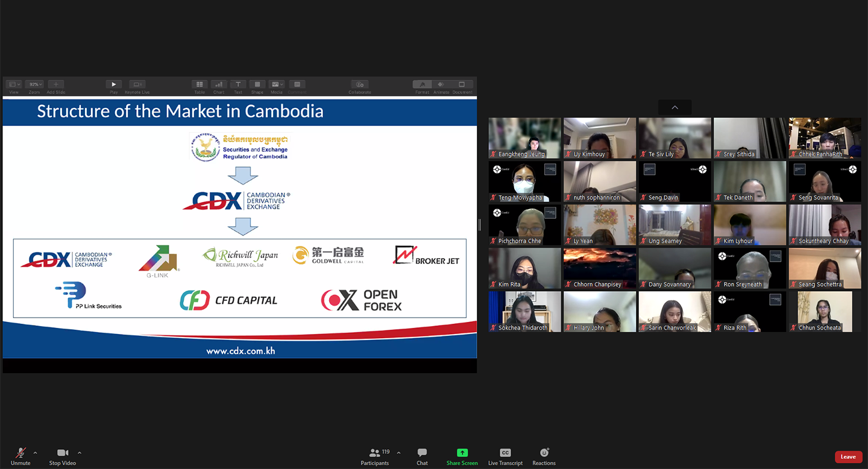Select Eangkheng Jeung's video tile

[524, 138]
